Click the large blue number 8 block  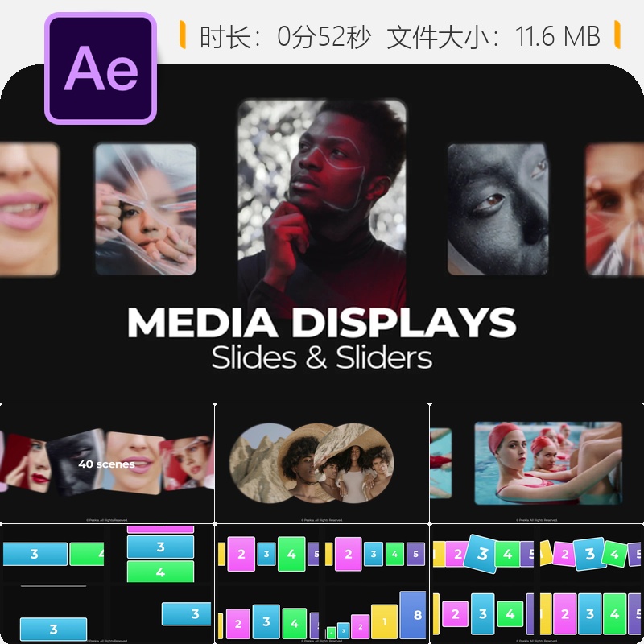(x=418, y=613)
